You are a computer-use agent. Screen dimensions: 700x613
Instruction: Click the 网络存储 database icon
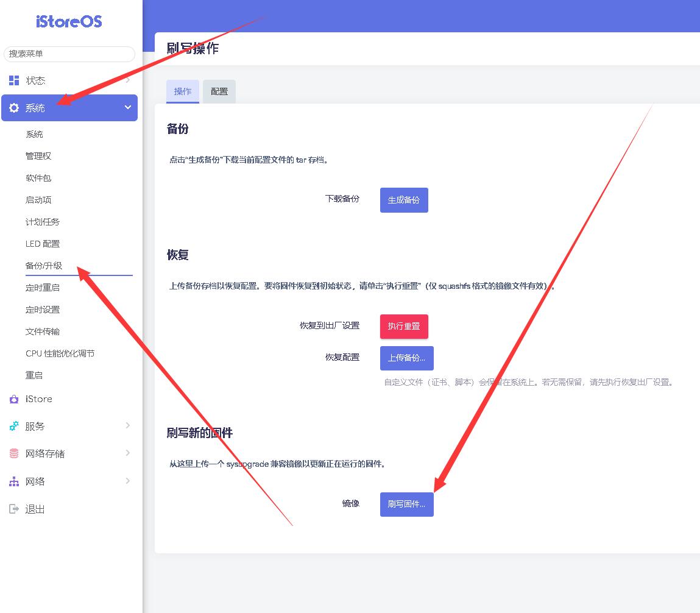[x=14, y=453]
